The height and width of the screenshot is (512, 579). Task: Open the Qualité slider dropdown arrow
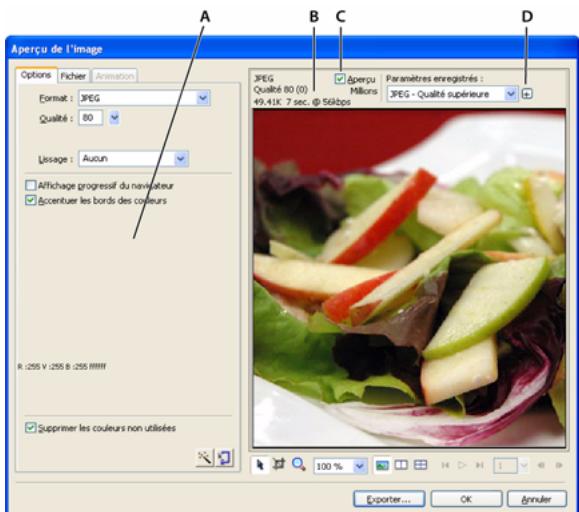(x=114, y=118)
